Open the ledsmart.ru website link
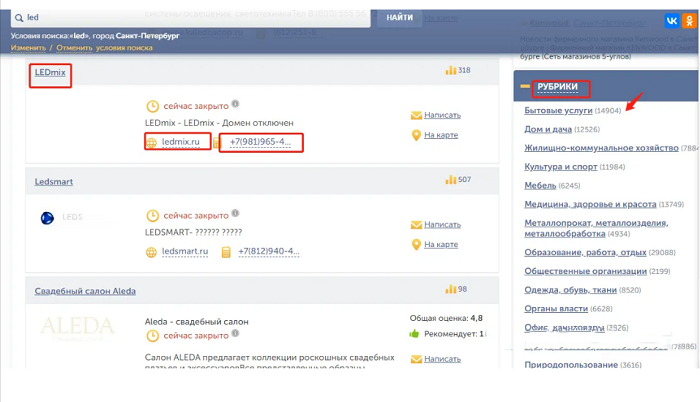700x402 pixels. click(x=185, y=251)
